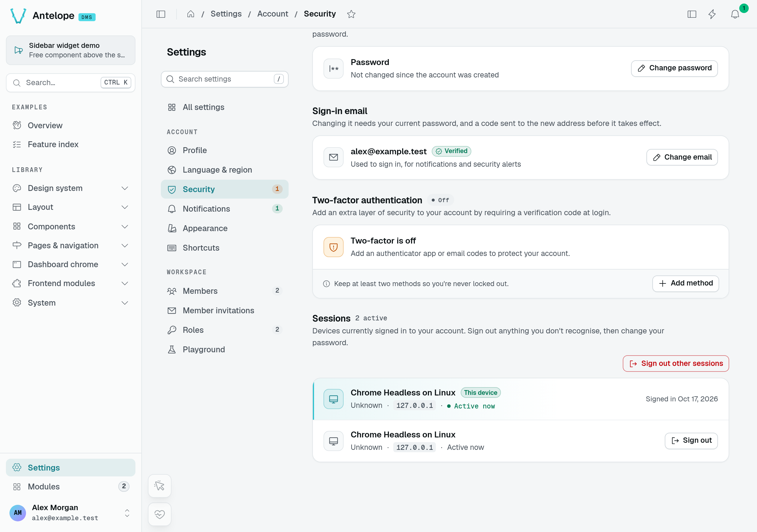This screenshot has width=757, height=532.
Task: Click the info icon beside lockout hint
Action: click(x=326, y=284)
